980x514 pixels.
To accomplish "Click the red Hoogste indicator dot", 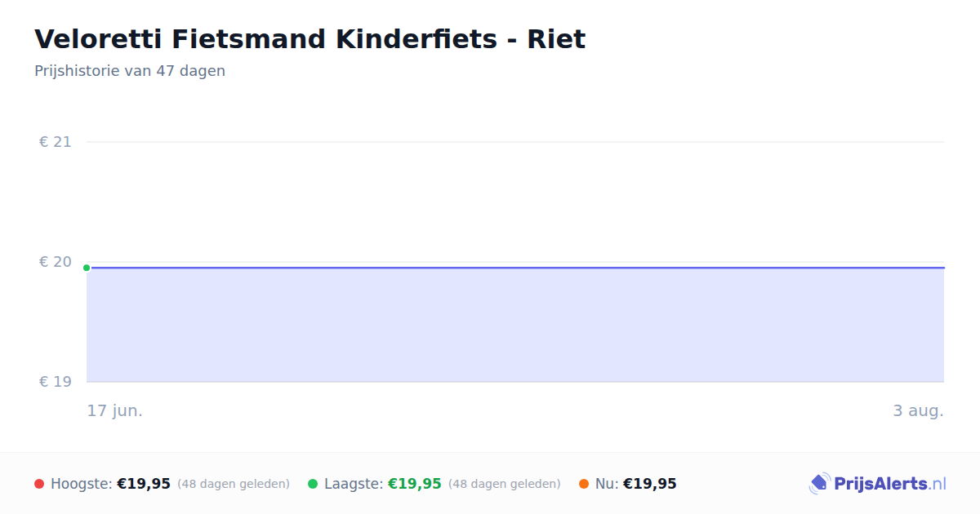I will pyautogui.click(x=39, y=484).
